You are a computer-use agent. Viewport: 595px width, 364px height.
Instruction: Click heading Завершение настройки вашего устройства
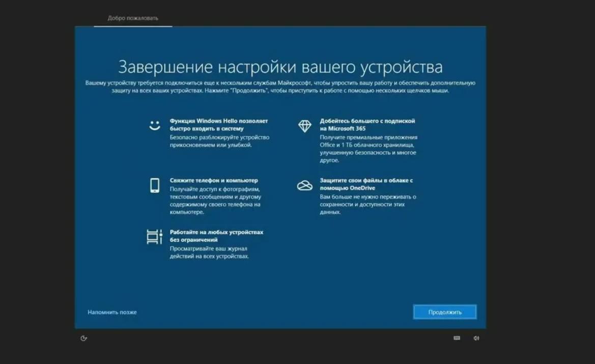[280, 67]
